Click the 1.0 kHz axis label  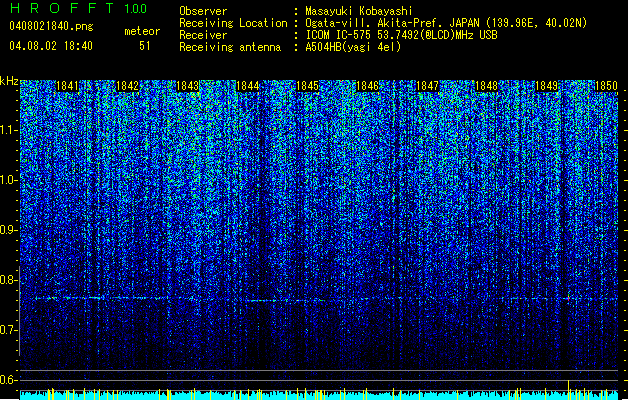pyautogui.click(x=9, y=180)
